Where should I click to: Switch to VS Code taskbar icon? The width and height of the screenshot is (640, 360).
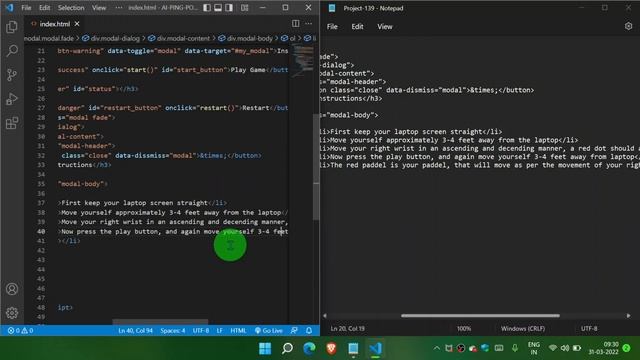click(x=376, y=348)
